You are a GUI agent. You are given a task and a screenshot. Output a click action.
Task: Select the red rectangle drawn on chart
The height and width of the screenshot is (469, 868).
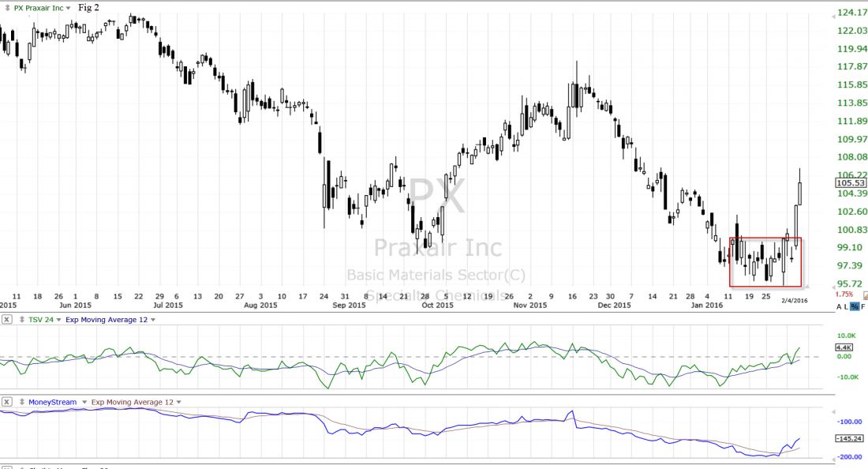pyautogui.click(x=765, y=238)
